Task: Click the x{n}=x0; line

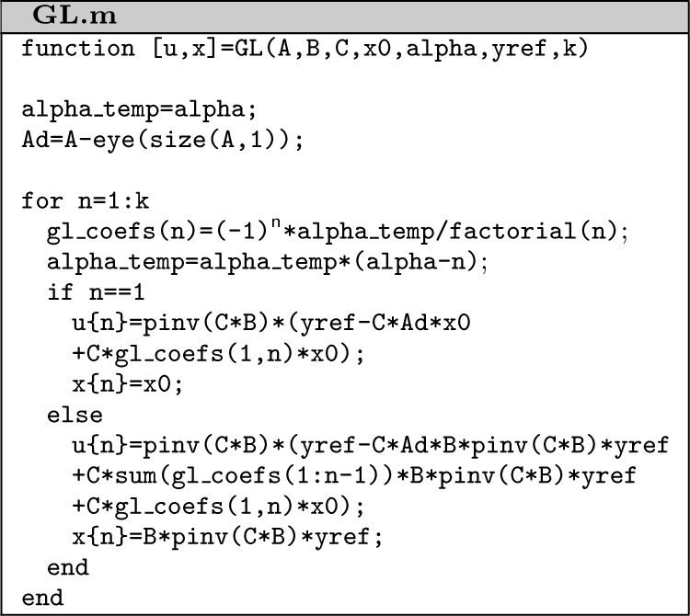Action: coord(127,385)
